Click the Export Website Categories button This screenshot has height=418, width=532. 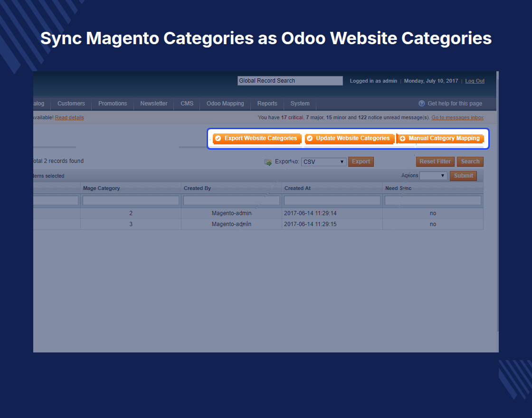click(257, 138)
